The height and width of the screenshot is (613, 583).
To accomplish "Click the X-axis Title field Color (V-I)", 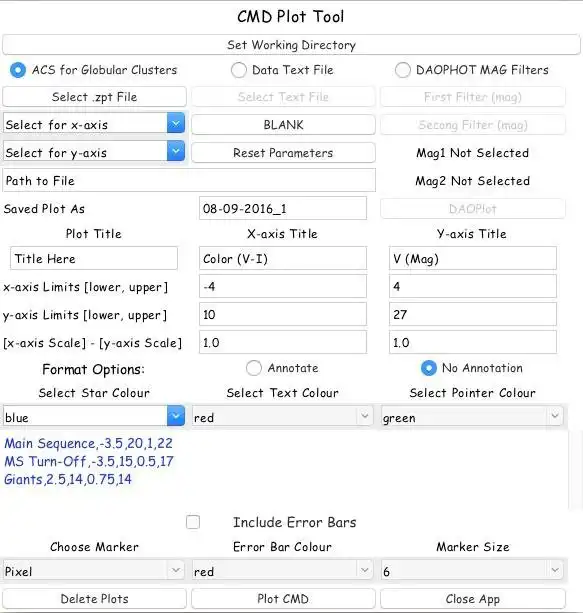I will tap(283, 258).
